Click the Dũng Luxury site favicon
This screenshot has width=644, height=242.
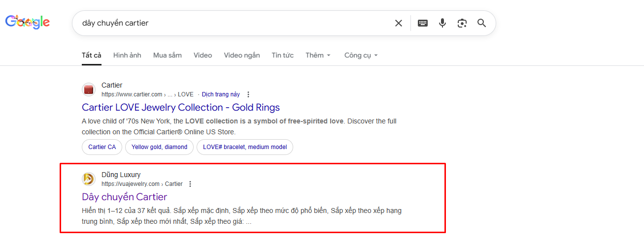pos(89,179)
